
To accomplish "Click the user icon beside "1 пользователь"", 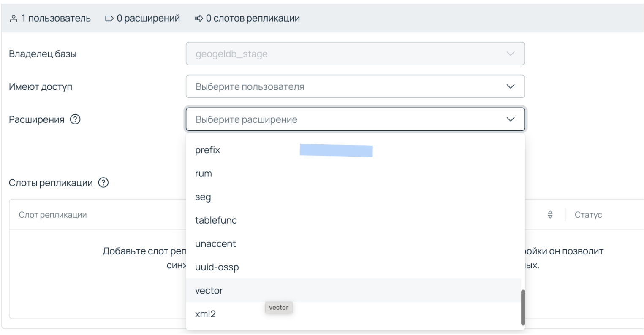I will [14, 19].
